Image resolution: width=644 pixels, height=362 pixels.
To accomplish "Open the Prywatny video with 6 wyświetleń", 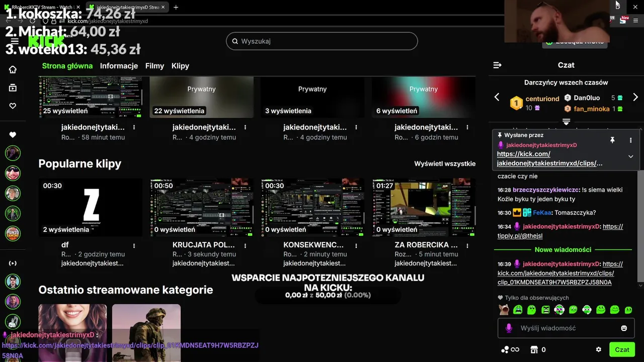I will tap(424, 97).
